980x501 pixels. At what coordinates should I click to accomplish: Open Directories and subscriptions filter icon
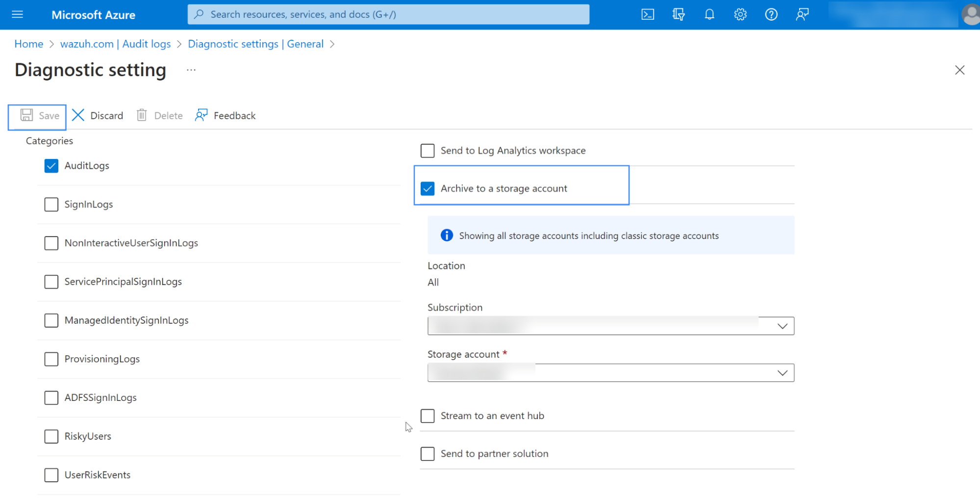click(x=678, y=15)
